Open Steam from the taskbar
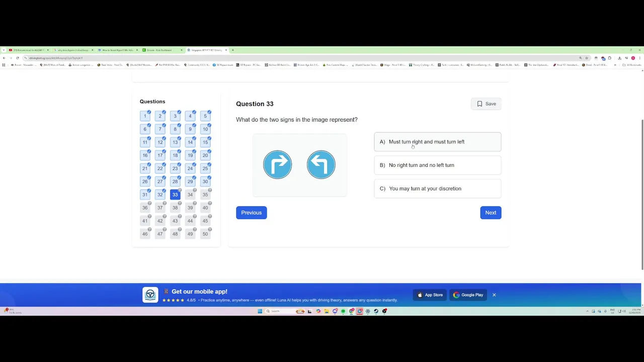644x362 pixels. [376, 311]
